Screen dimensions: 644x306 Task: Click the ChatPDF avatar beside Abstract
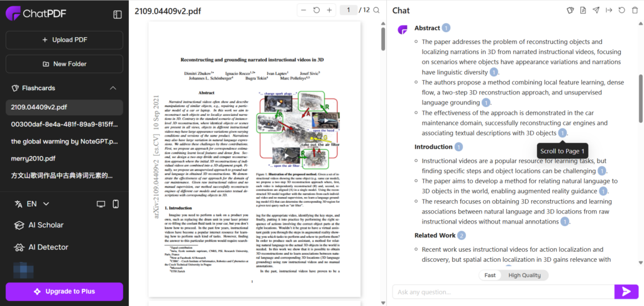(x=402, y=29)
